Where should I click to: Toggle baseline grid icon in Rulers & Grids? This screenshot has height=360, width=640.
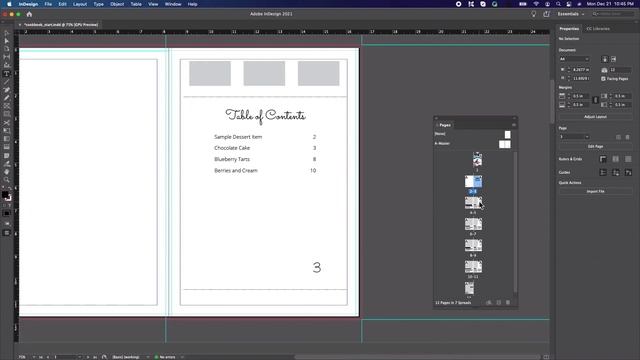[x=616, y=159]
